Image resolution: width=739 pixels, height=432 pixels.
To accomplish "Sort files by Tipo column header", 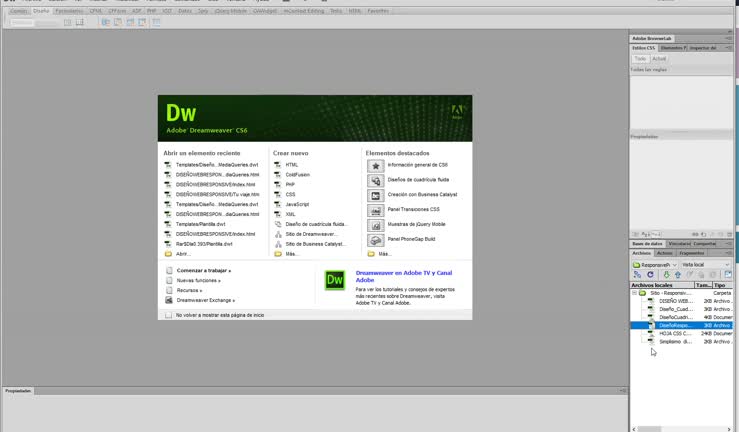I will pos(723,285).
